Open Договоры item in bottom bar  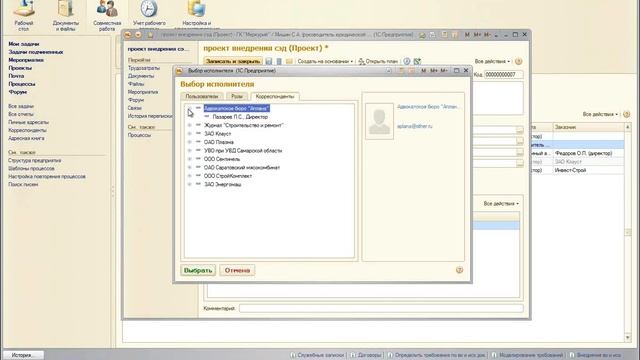pyautogui.click(x=366, y=355)
